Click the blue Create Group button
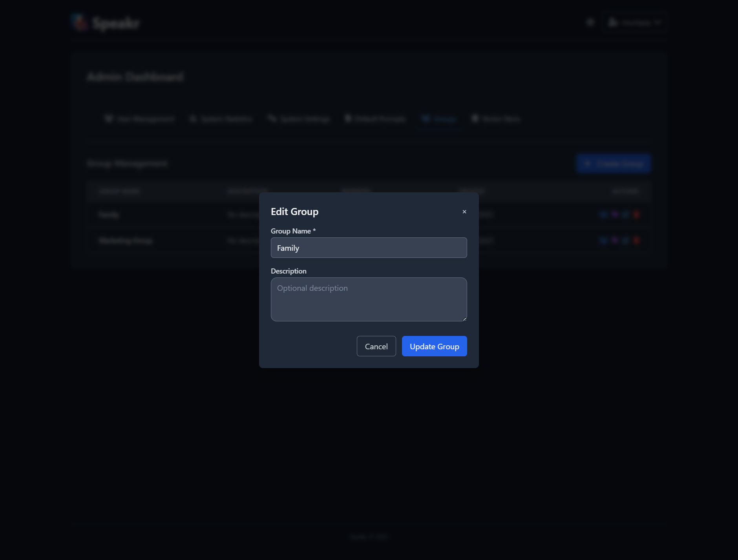This screenshot has width=738, height=560. coord(614,163)
